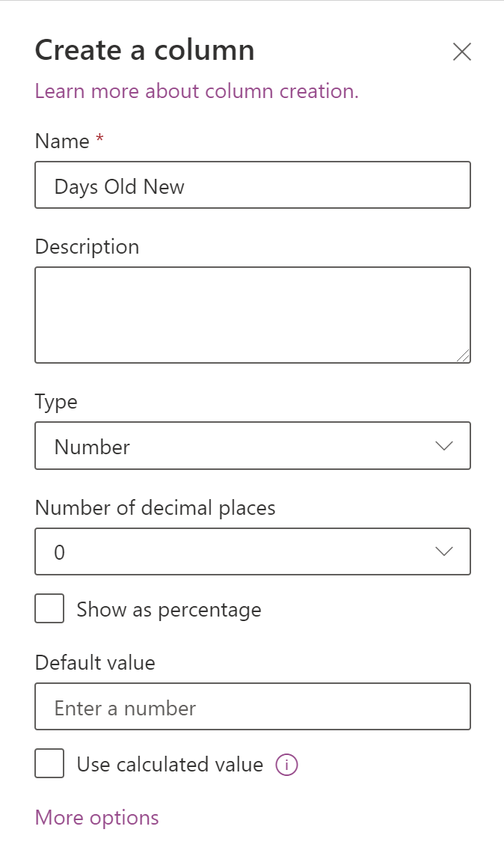Click the 'Show as percentage' label text
Screen dimensions: 504x868
169,610
